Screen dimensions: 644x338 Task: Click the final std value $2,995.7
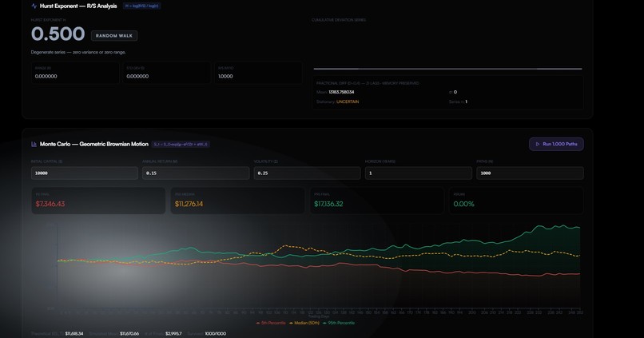tap(173, 334)
